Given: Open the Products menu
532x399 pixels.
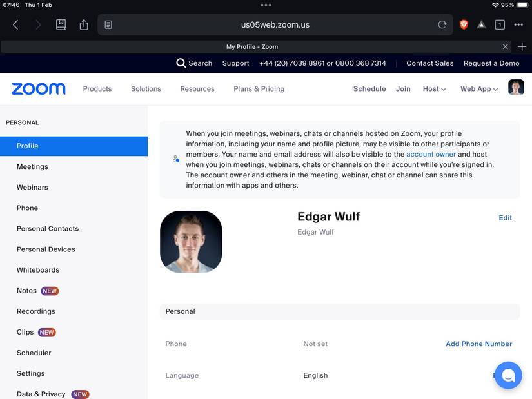Looking at the screenshot, I should [x=97, y=89].
